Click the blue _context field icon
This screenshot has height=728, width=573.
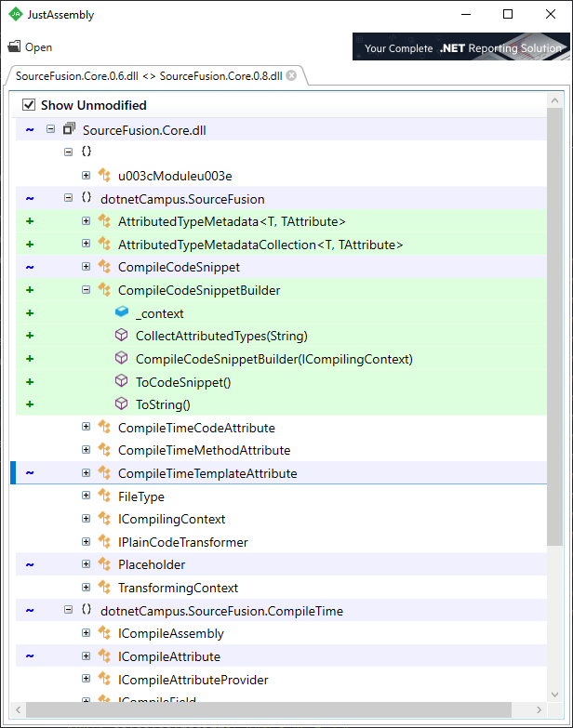point(121,312)
